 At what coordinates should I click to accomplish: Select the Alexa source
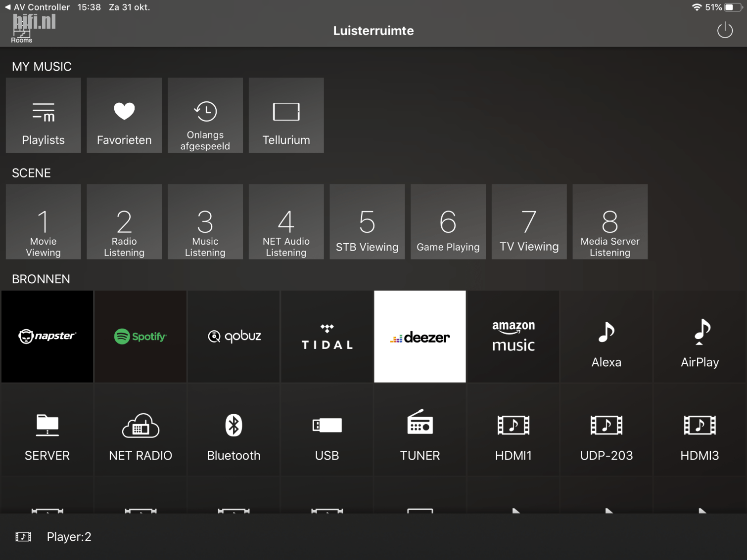pyautogui.click(x=607, y=337)
